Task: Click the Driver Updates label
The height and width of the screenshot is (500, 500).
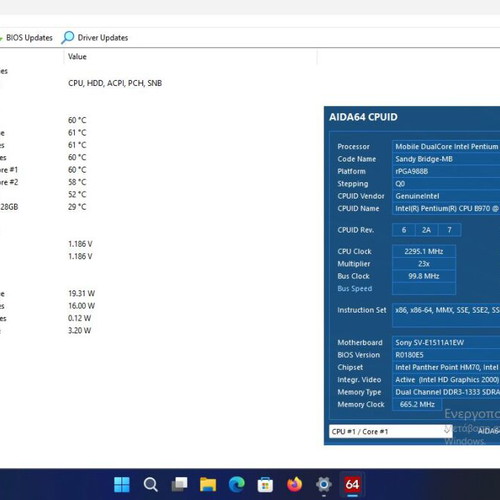Action: (x=103, y=38)
